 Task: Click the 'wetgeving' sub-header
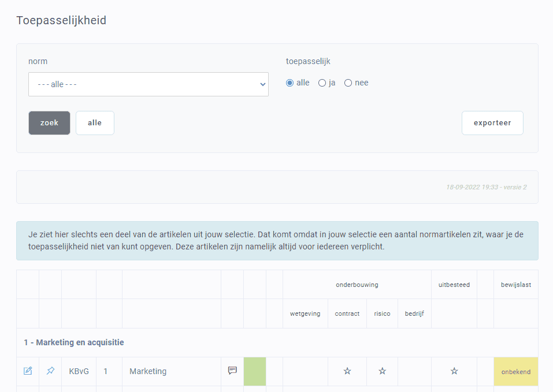pos(305,313)
